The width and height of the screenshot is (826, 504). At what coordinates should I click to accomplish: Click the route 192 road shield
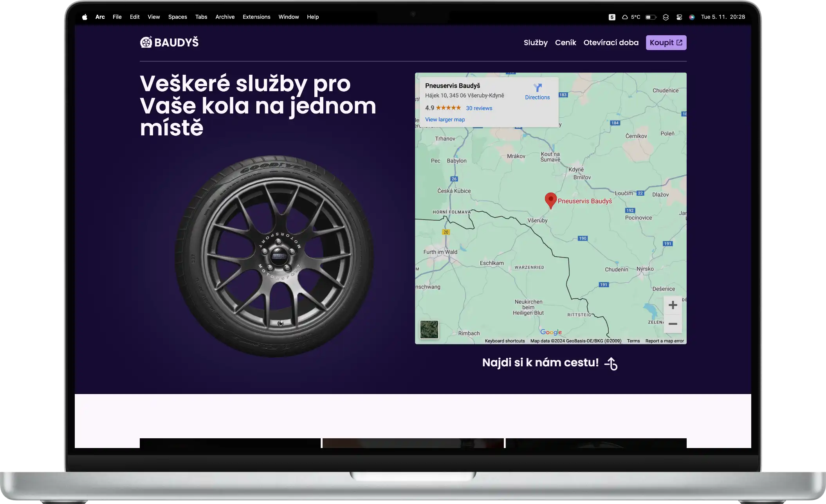(630, 211)
